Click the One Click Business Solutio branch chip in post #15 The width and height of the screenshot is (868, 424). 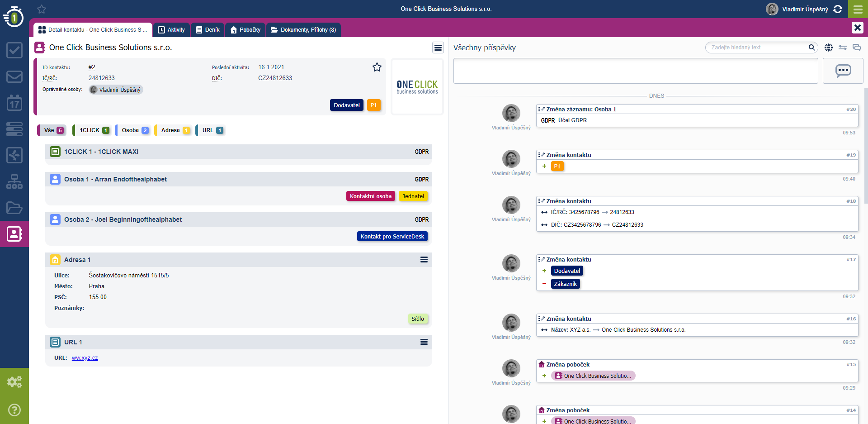click(593, 376)
